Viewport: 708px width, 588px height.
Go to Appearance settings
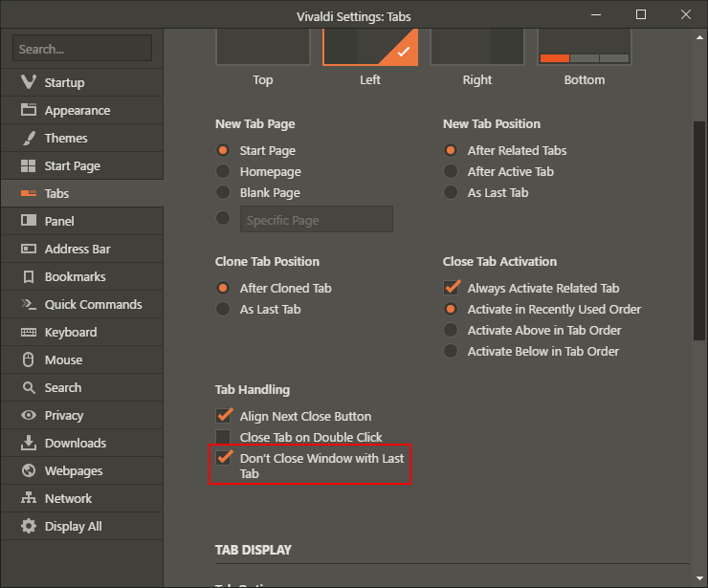81,110
